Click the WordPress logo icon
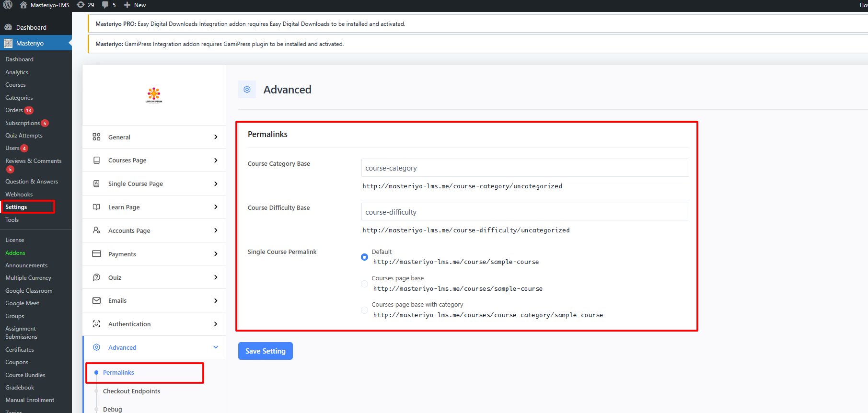The height and width of the screenshot is (413, 868). tap(8, 5)
